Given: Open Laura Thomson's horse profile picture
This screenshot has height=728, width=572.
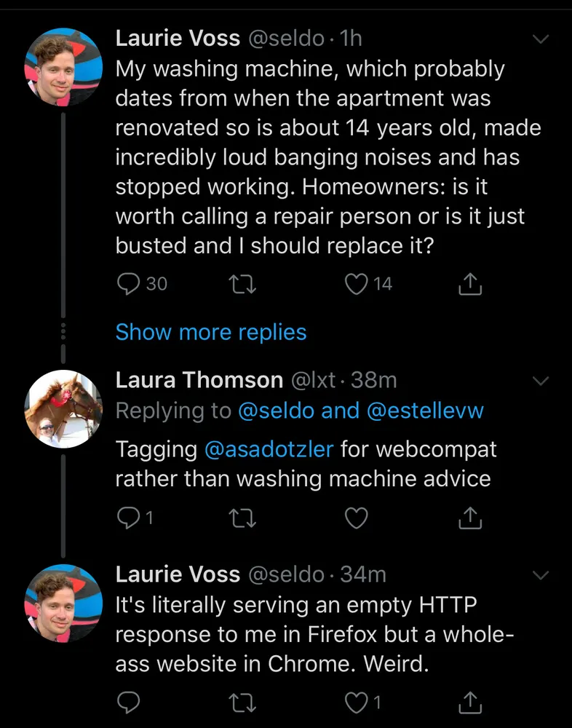Looking at the screenshot, I should coord(63,408).
